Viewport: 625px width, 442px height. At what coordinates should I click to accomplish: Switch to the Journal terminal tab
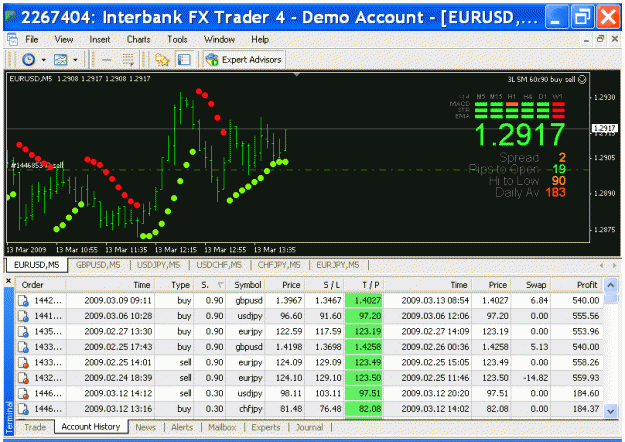[309, 427]
